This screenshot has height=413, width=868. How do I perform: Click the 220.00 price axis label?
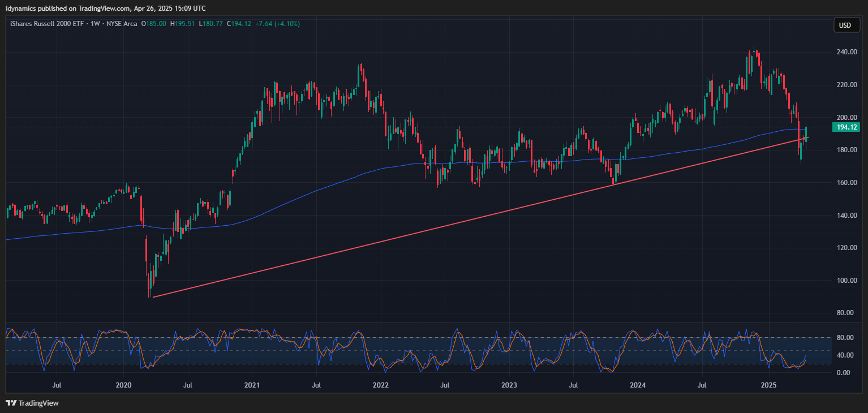(x=846, y=85)
